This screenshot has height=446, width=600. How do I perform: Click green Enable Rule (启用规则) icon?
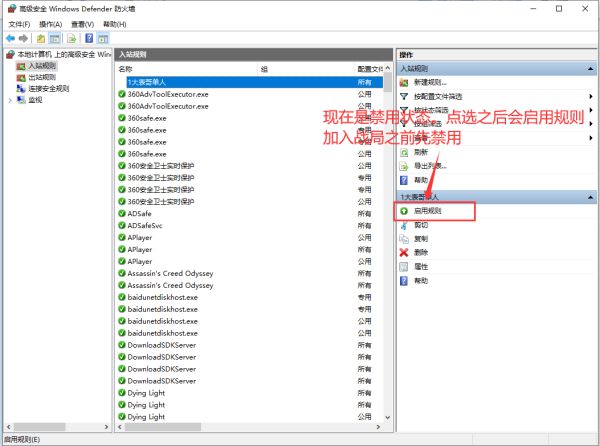point(404,211)
